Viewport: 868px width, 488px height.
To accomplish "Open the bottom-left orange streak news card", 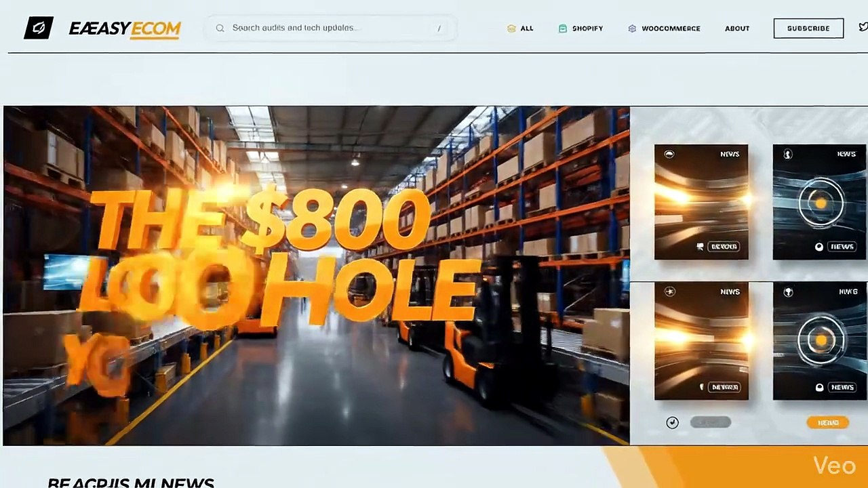I will coord(701,341).
